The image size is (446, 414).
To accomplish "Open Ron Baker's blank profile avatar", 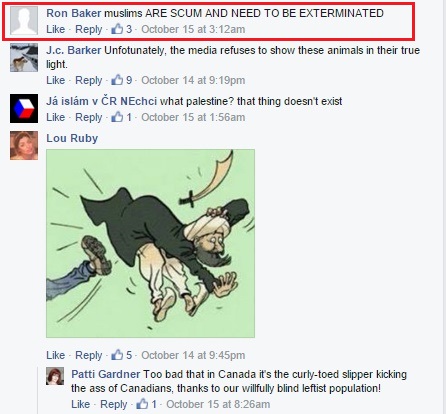I will pos(24,21).
